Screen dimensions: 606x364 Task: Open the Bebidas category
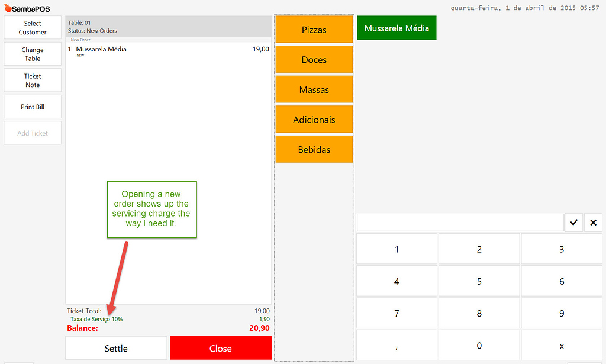314,149
